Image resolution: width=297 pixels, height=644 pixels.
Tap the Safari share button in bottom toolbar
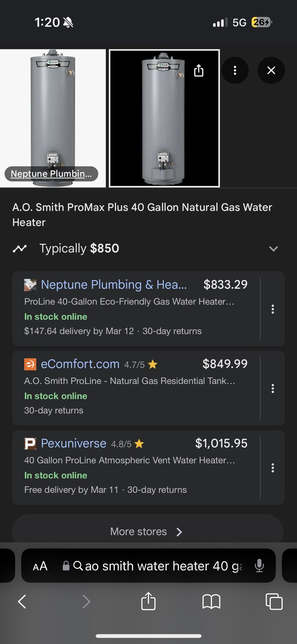coord(148,601)
